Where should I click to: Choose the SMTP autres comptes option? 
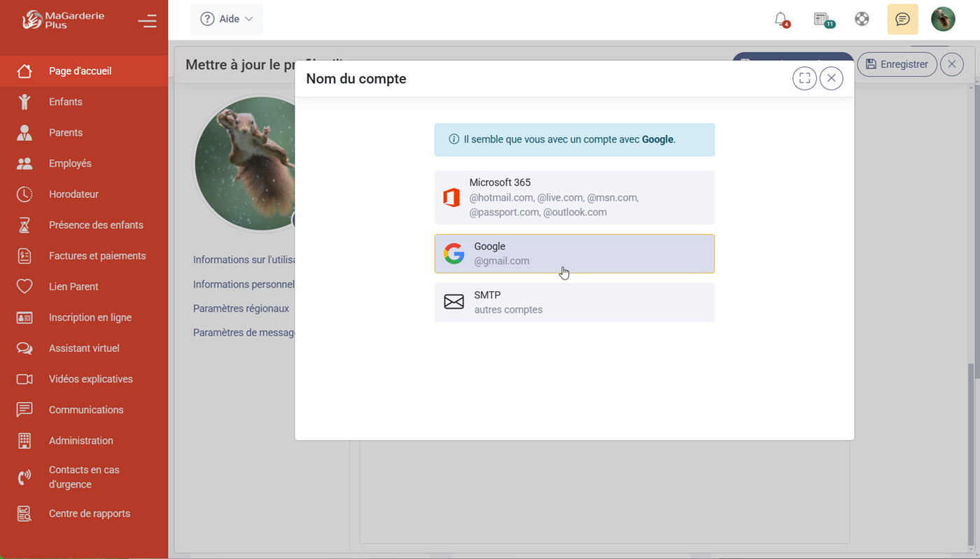coord(575,302)
